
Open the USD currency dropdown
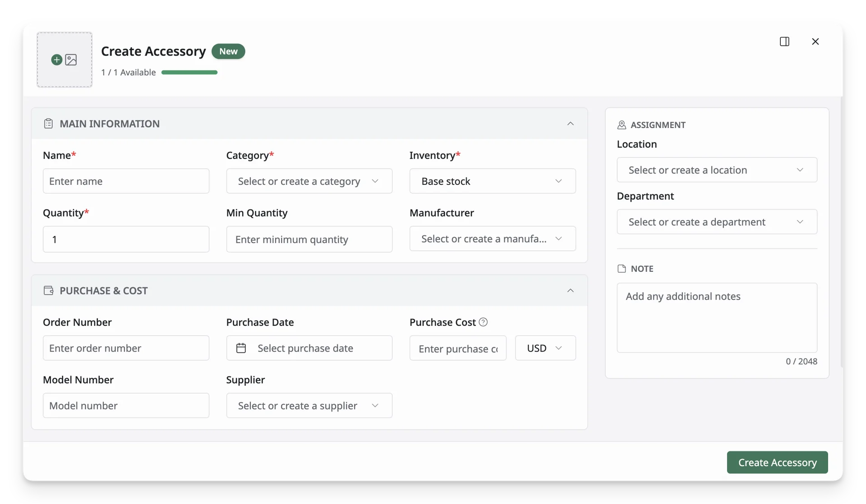coord(545,348)
